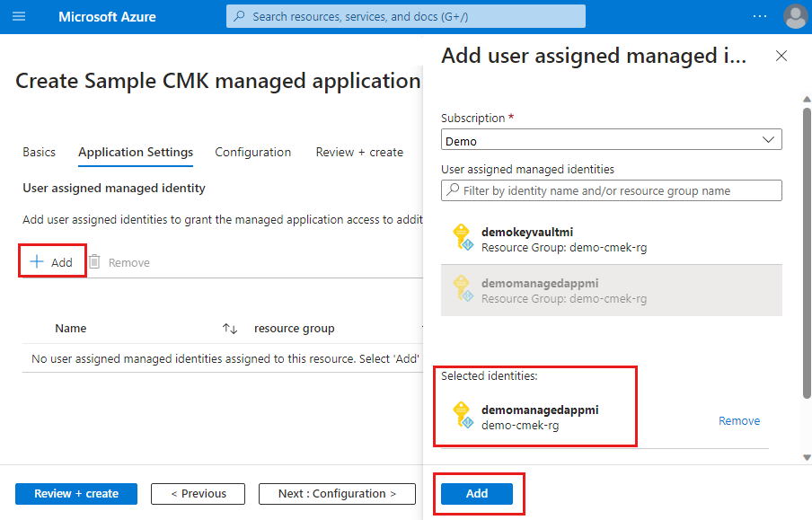This screenshot has height=520, width=812.
Task: Remove the selected demomanagedappmi identity
Action: coord(738,420)
